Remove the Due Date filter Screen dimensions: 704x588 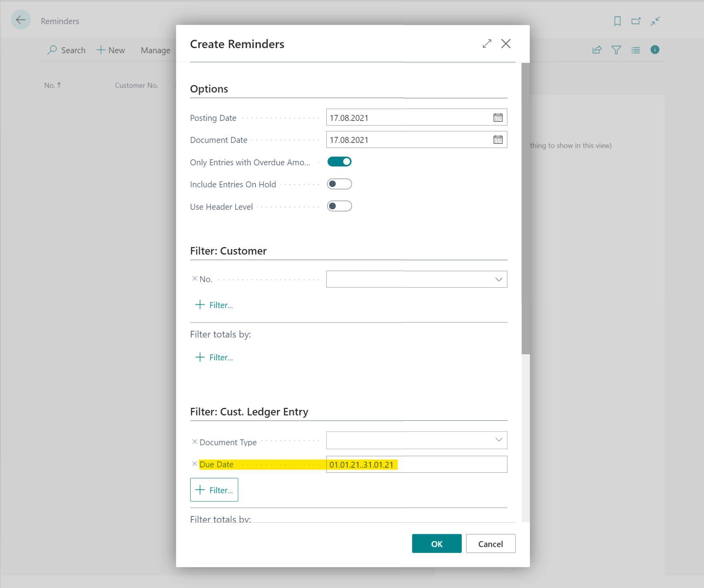pos(195,464)
